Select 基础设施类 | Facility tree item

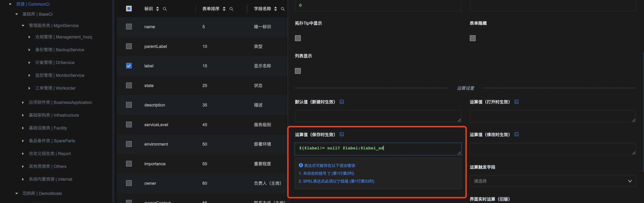[48, 128]
